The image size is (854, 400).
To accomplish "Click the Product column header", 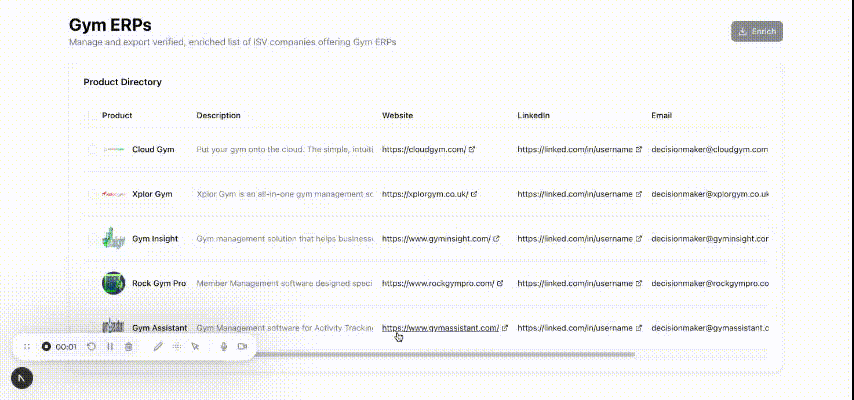I will pyautogui.click(x=117, y=116).
